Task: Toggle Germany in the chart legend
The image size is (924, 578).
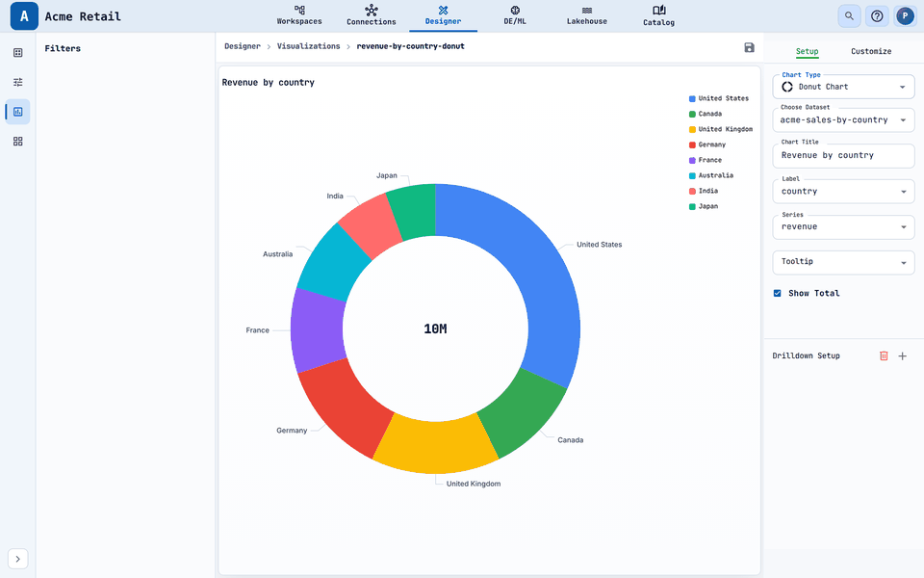Action: [707, 144]
